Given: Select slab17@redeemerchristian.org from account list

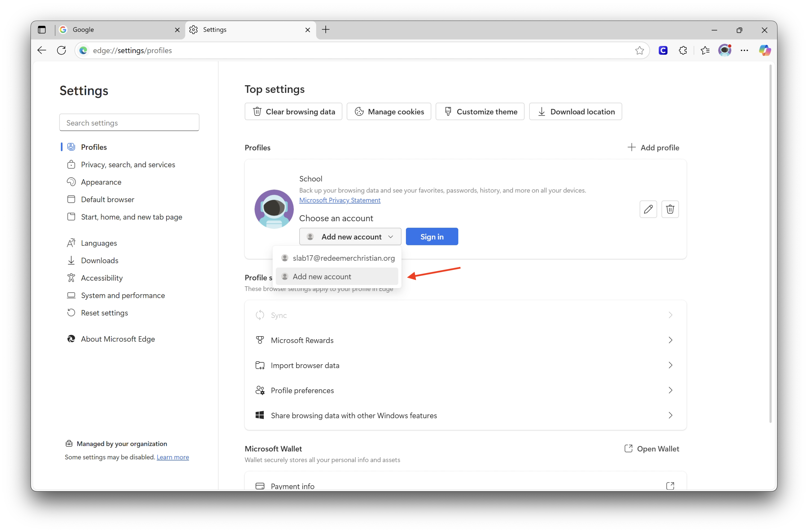Looking at the screenshot, I should point(343,258).
